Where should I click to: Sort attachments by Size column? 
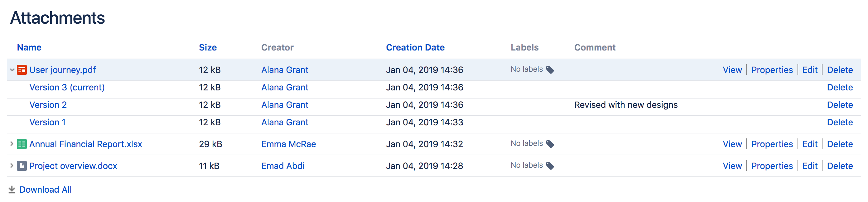[x=208, y=47]
